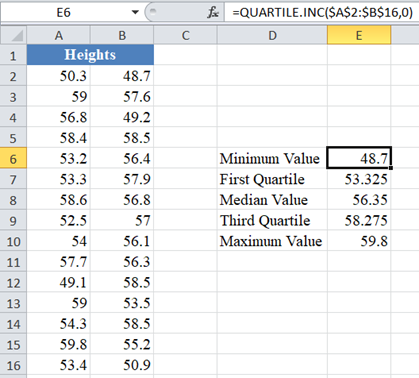Image resolution: width=419 pixels, height=378 pixels.
Task: Select column C header
Action: pyautogui.click(x=185, y=35)
